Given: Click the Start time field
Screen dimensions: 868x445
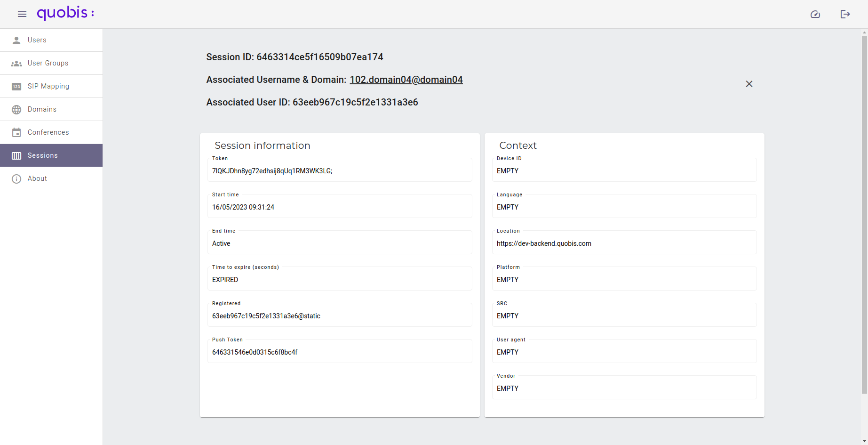Looking at the screenshot, I should 340,206.
